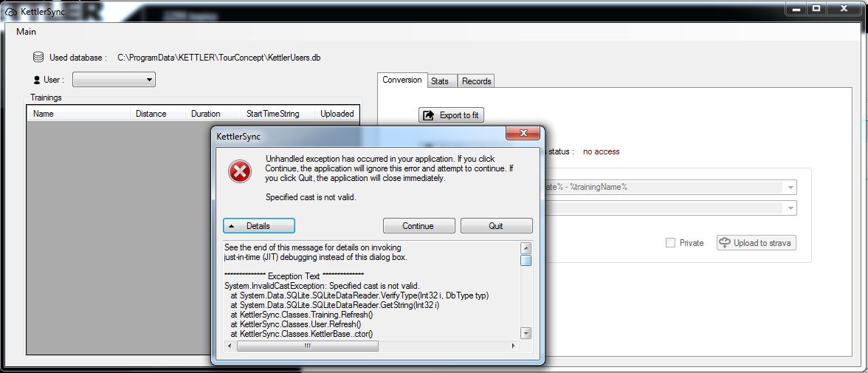Sort trainings by Distance column

click(x=158, y=114)
